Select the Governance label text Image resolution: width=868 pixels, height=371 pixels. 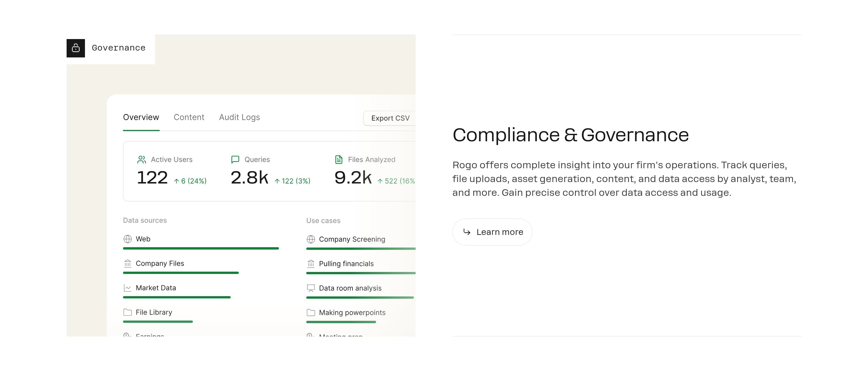click(119, 48)
